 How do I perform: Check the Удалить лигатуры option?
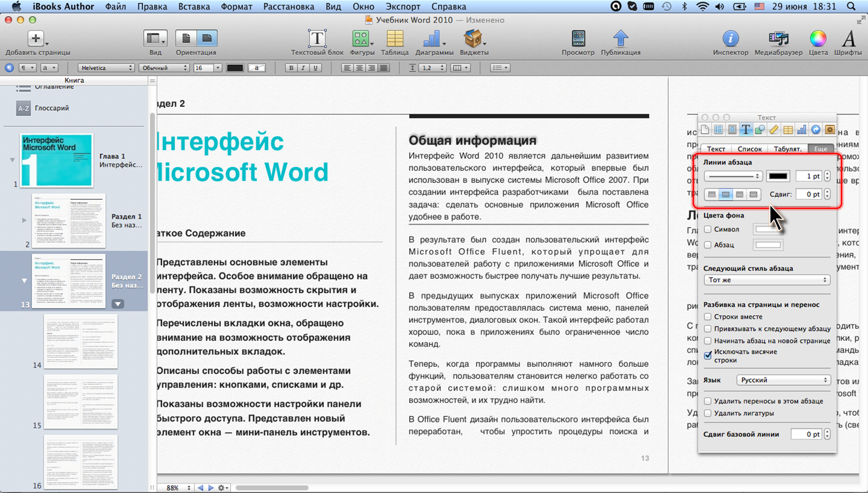pyautogui.click(x=708, y=413)
